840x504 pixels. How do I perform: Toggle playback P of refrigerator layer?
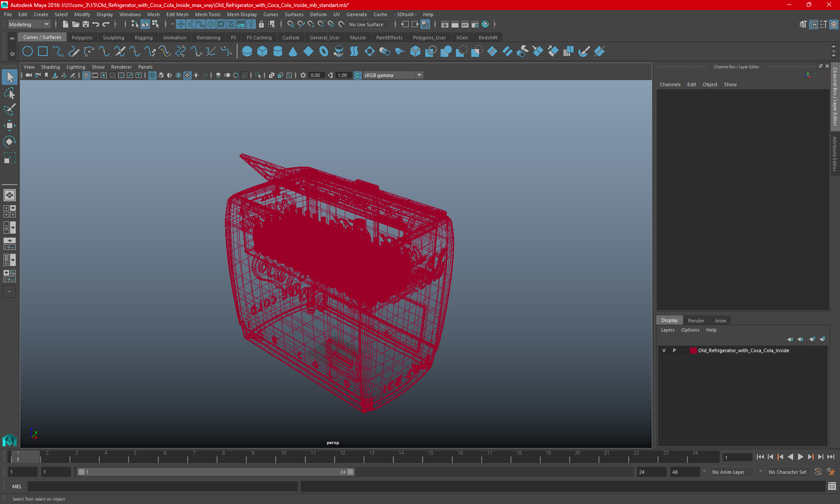(x=674, y=350)
